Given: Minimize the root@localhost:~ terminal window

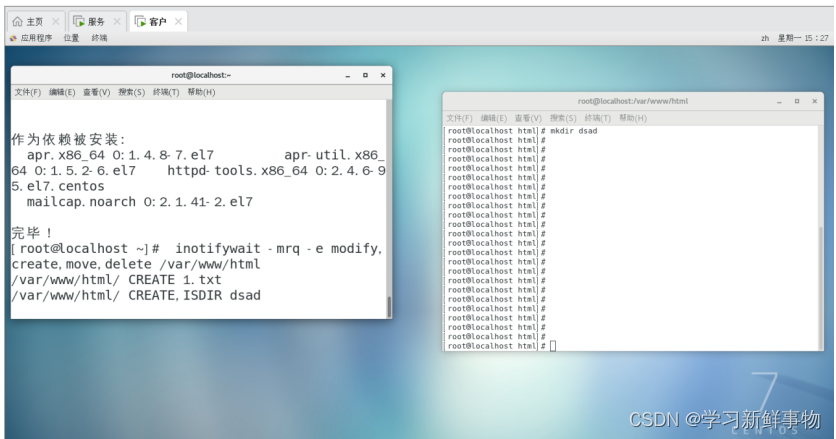Looking at the screenshot, I should pos(348,76).
